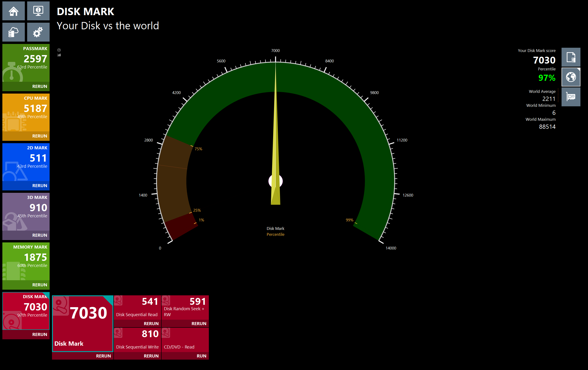Screen dimensions: 588x370
Task: Click the World Maximum value 88514
Action: [547, 126]
